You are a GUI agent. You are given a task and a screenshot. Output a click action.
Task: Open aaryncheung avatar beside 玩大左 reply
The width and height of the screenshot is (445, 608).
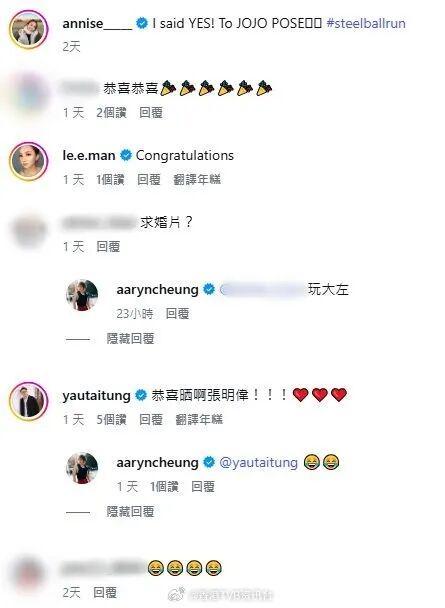coord(82,295)
